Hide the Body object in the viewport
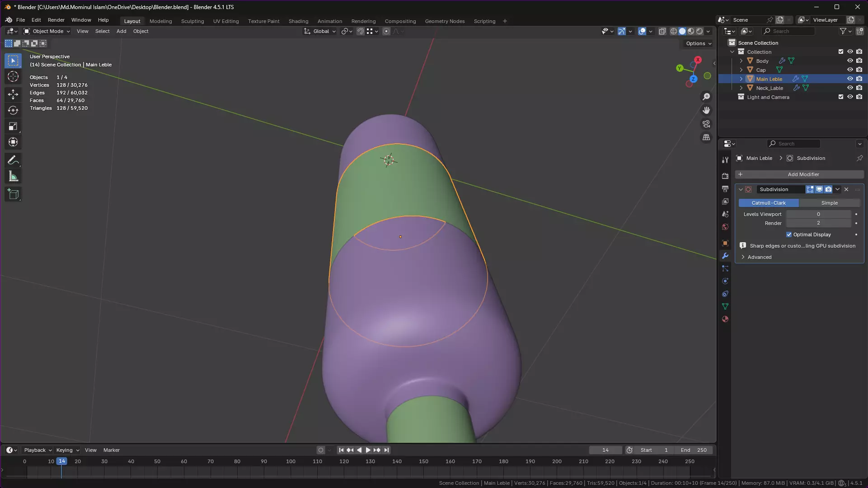Screen dimensions: 868x488 850,61
